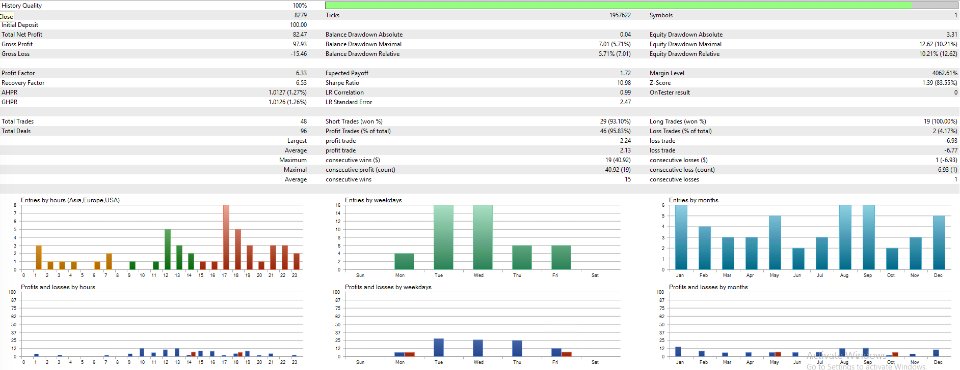Select the Z-Score label
The width and height of the screenshot is (960, 370).
point(659,83)
